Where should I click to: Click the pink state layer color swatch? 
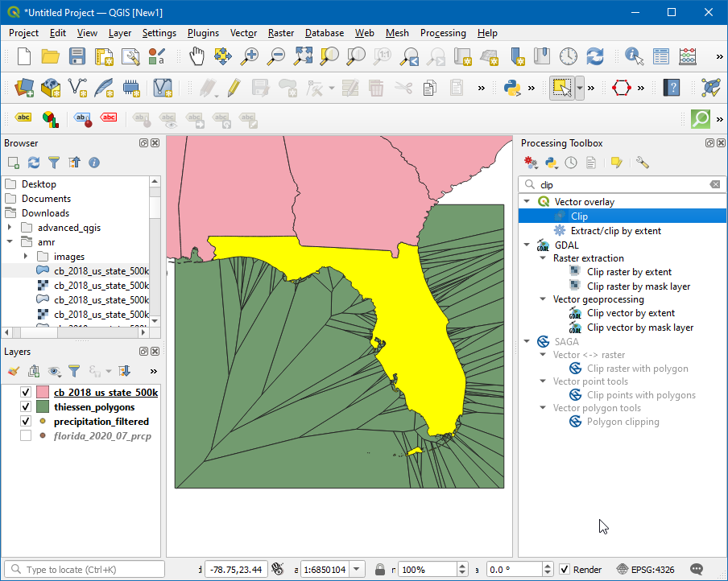pos(43,393)
